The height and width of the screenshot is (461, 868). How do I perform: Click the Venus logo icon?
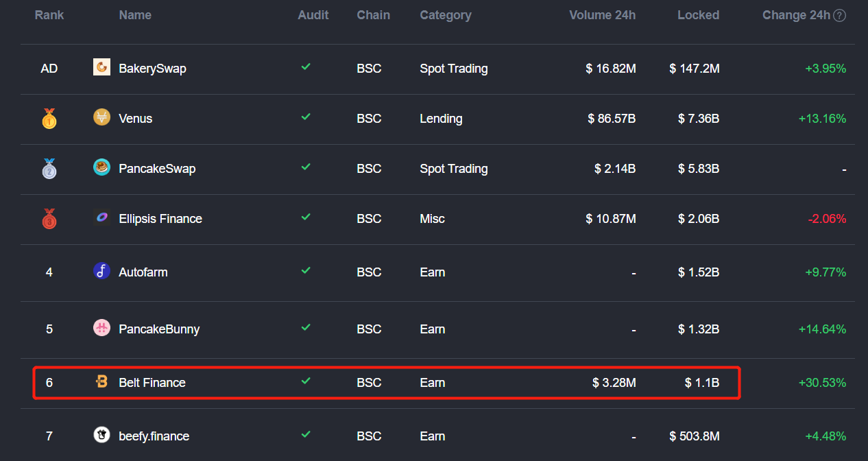[101, 117]
